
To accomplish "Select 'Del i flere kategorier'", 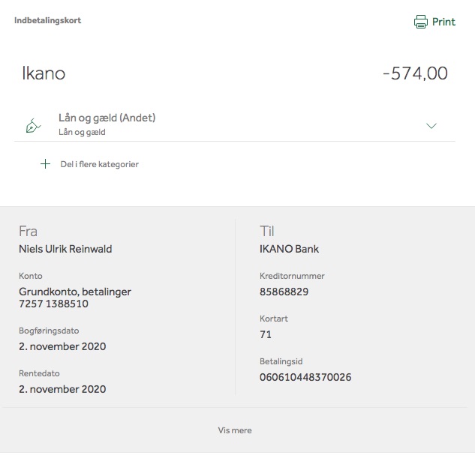I will (99, 164).
